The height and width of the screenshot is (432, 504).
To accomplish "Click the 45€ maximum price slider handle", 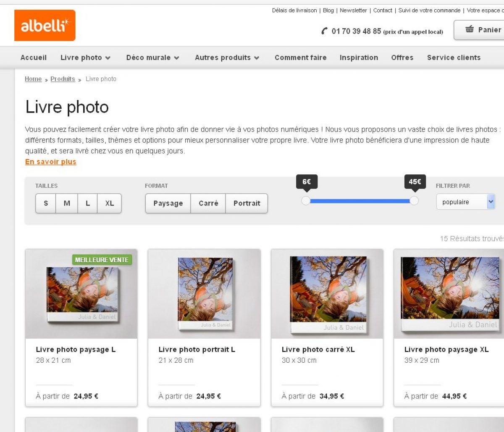I will pos(414,201).
